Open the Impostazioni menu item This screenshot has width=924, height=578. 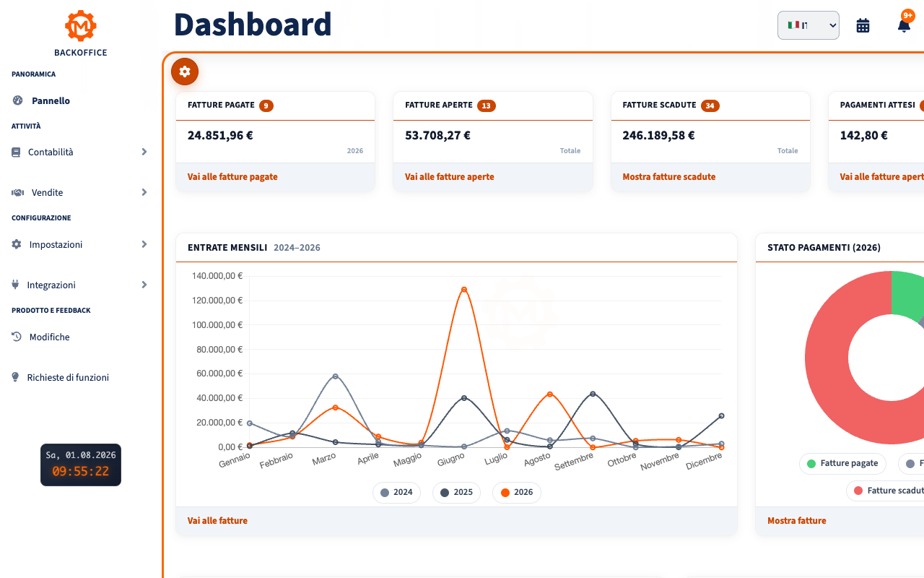pos(79,245)
